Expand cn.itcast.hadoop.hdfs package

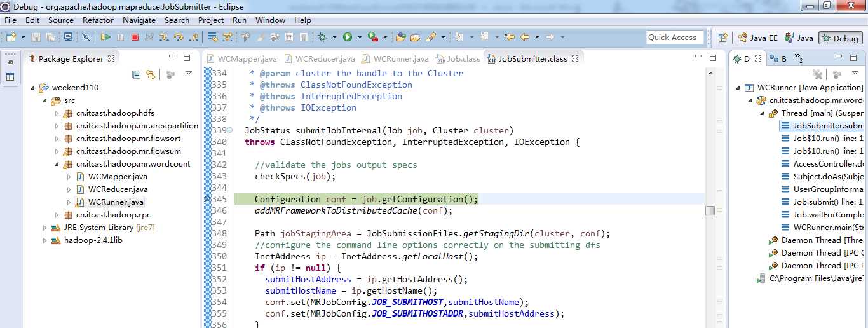(x=57, y=113)
